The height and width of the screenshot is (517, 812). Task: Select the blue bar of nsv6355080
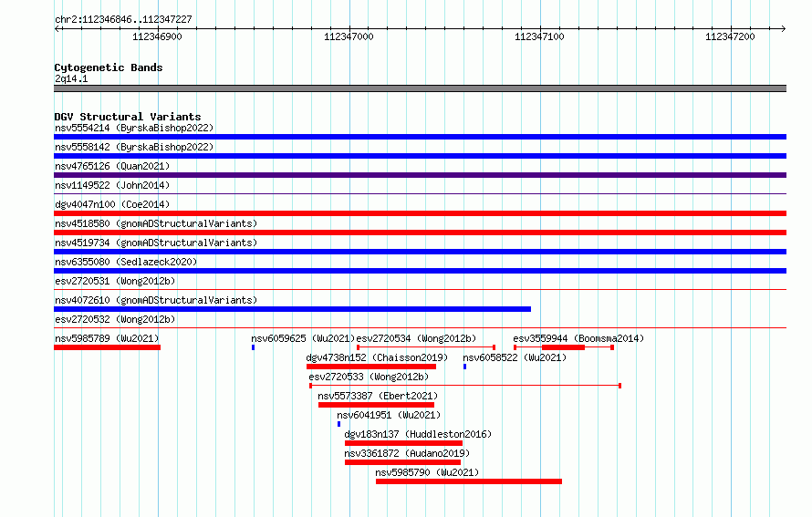(x=420, y=271)
